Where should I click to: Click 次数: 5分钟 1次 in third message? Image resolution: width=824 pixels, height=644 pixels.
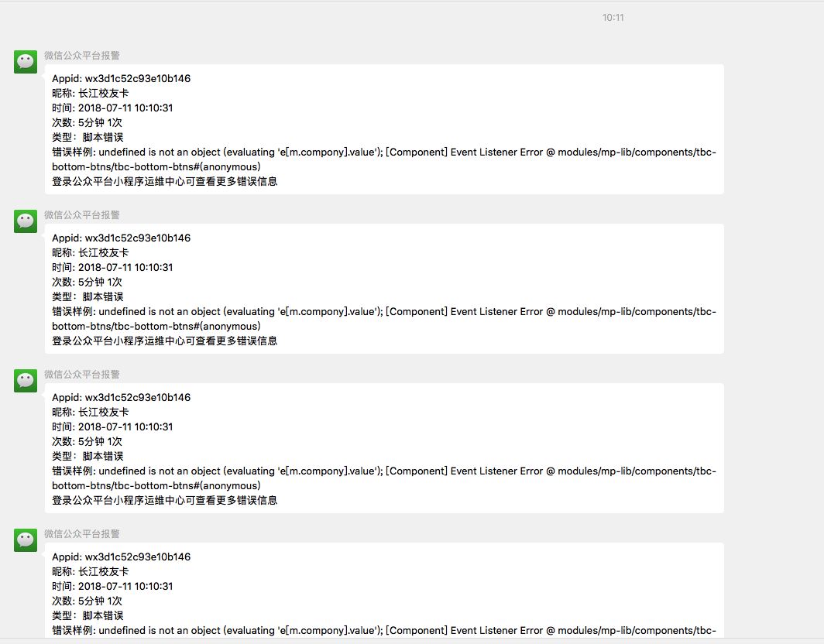pos(88,441)
